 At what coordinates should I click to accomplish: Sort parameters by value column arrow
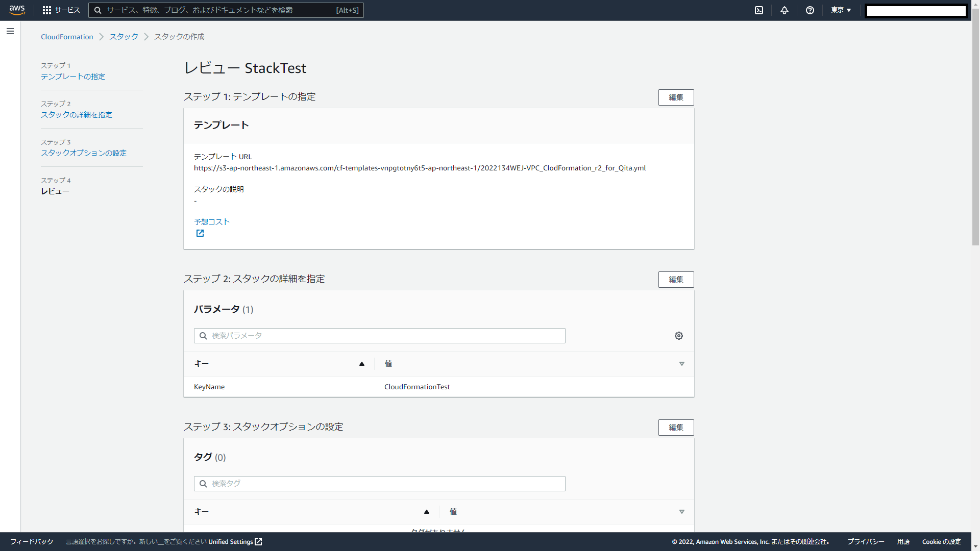(682, 364)
